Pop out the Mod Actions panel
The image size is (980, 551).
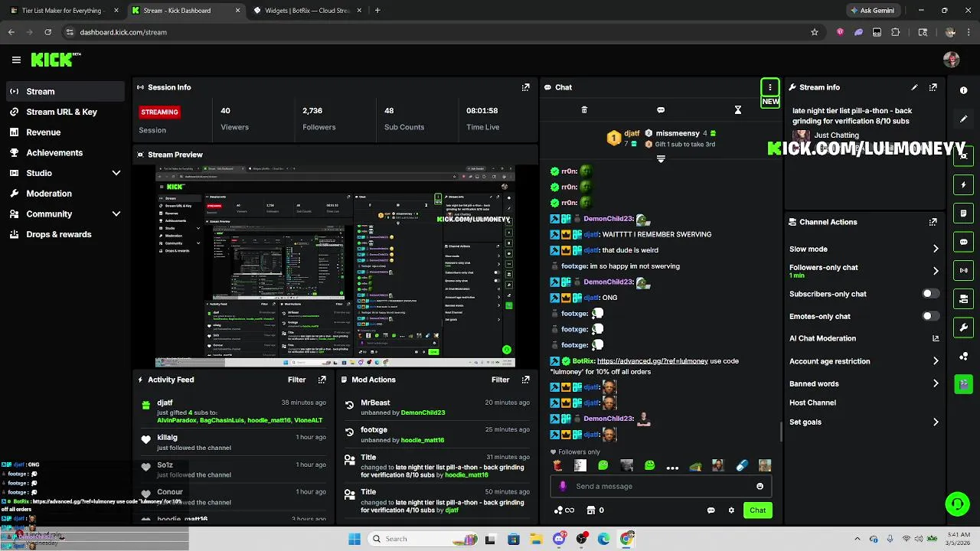click(x=525, y=380)
